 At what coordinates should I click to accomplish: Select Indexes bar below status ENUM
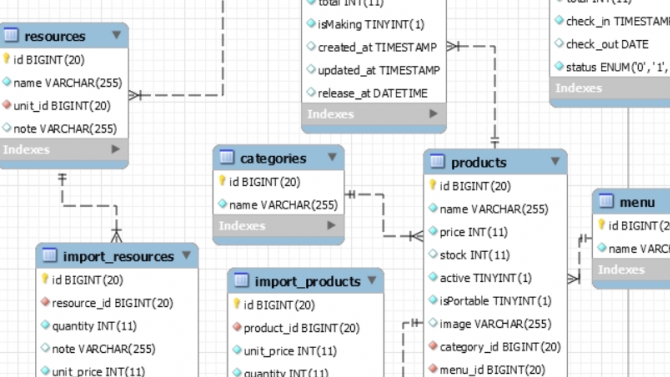tap(610, 88)
